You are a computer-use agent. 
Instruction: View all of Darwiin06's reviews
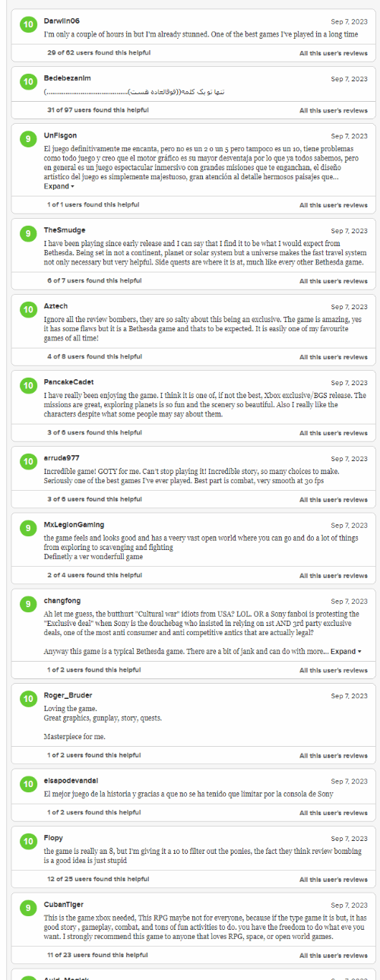[x=334, y=53]
